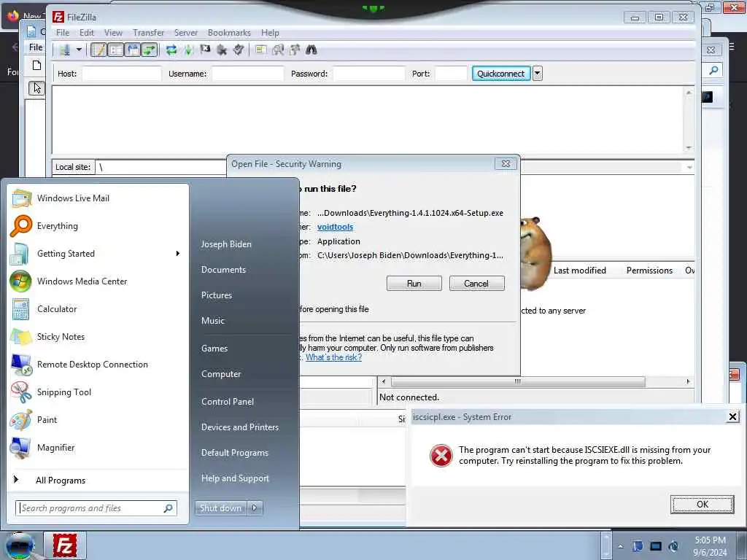Open the voidtools publisher link
Screen dimensions: 747x560
[x=336, y=227]
